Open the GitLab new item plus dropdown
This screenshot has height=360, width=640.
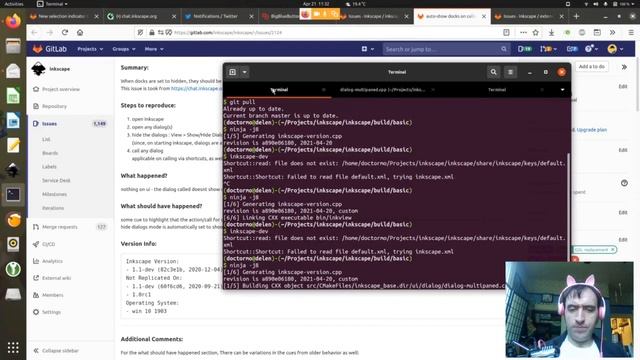point(367,49)
